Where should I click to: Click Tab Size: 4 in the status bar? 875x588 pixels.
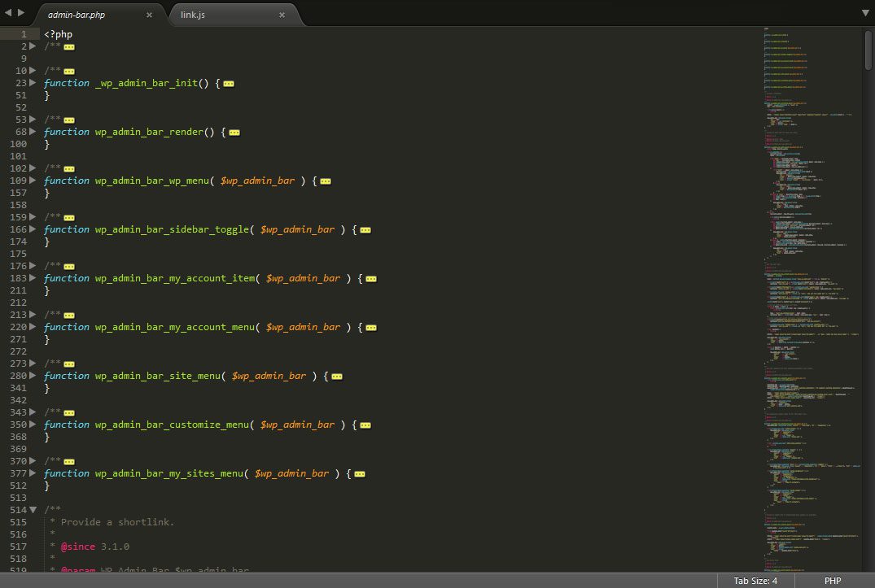coord(754,581)
